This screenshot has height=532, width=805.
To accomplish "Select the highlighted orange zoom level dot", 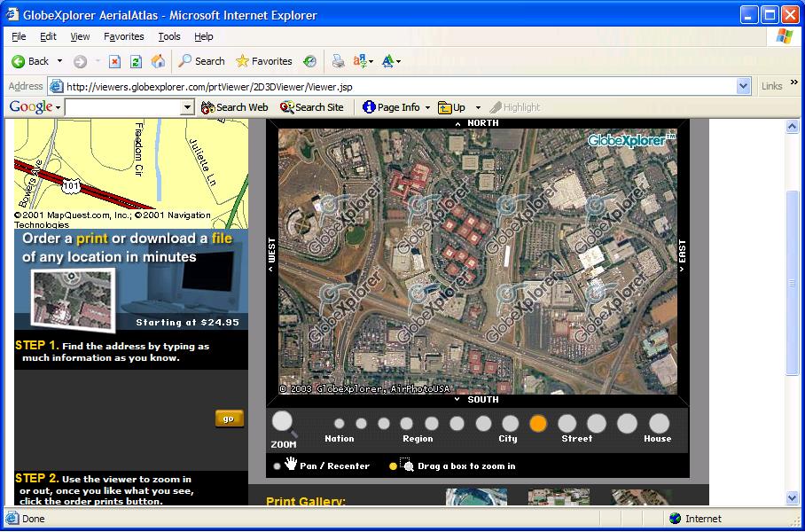I will point(537,424).
